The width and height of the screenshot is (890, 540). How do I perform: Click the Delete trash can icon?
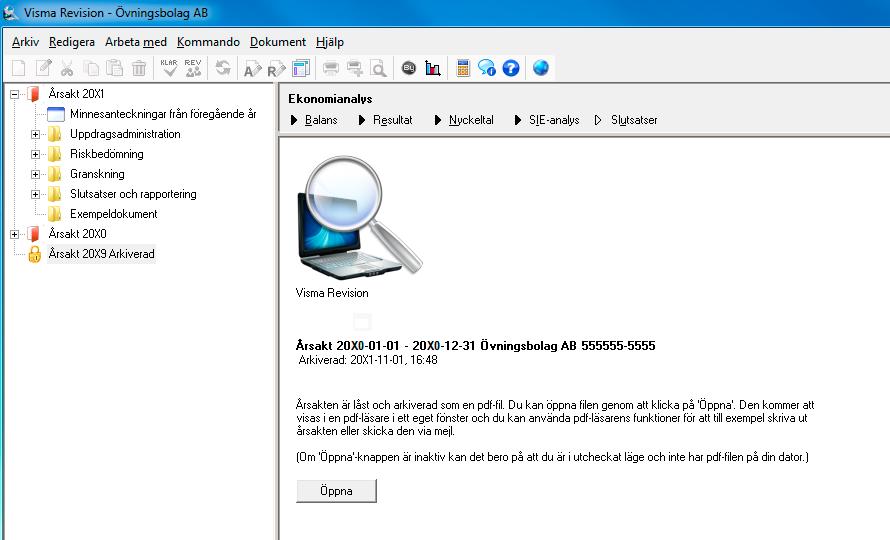point(138,68)
